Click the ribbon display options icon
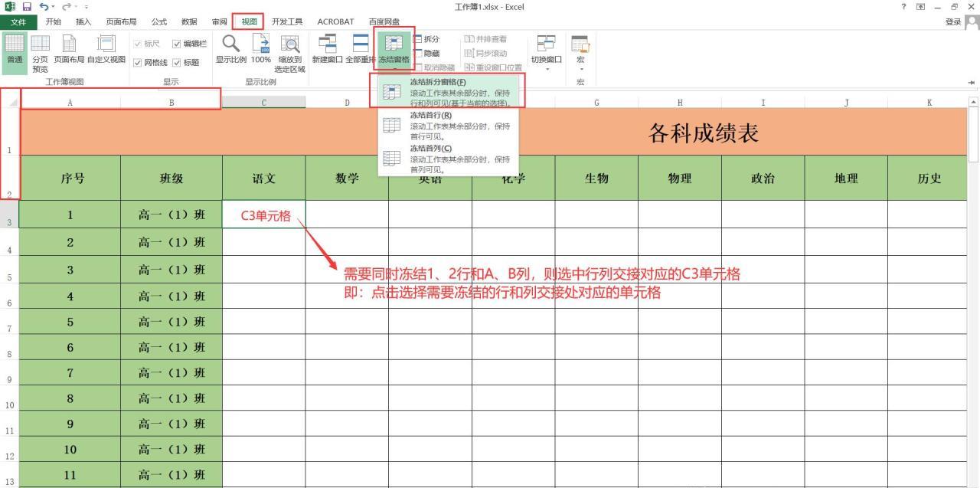This screenshot has width=980, height=488. pyautogui.click(x=921, y=7)
